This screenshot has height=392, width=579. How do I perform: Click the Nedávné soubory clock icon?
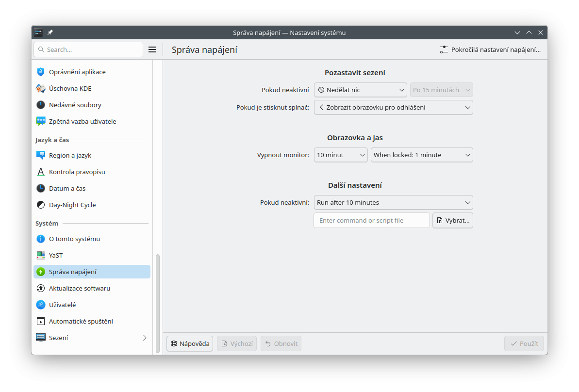pos(41,105)
